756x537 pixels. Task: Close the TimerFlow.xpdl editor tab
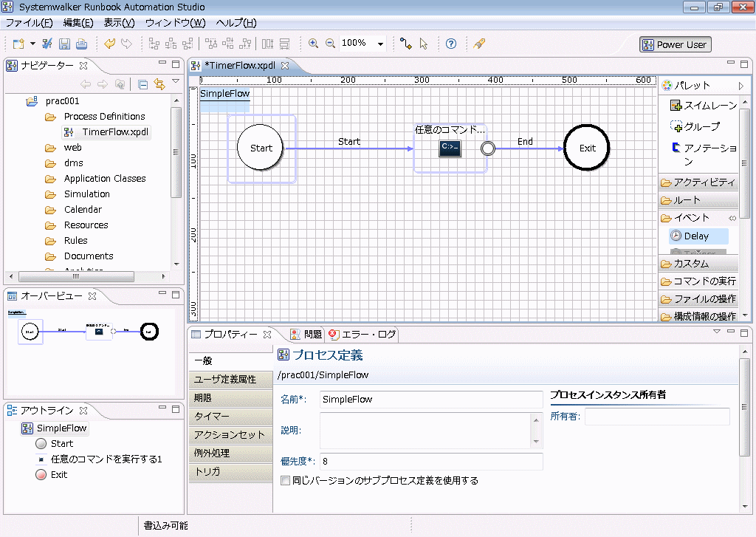point(285,66)
